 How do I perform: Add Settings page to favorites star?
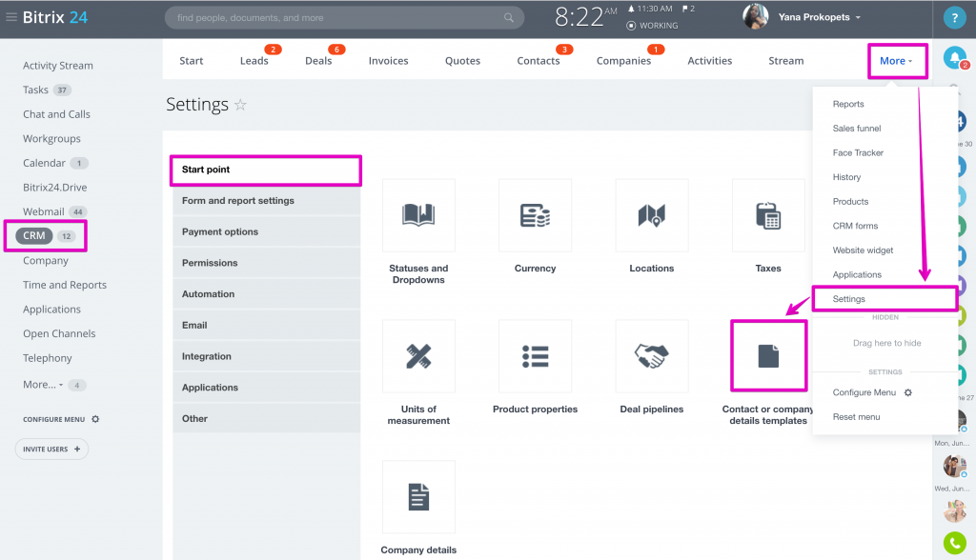coord(240,105)
